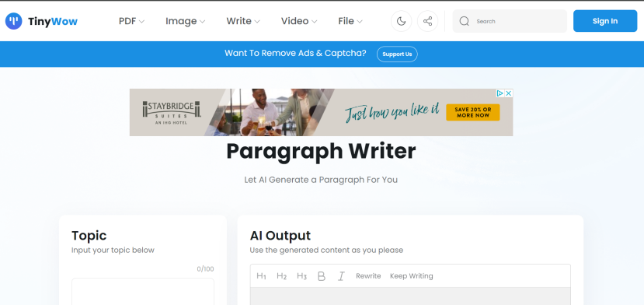
Task: Click 'Input your topic below' text
Action: pos(113,251)
